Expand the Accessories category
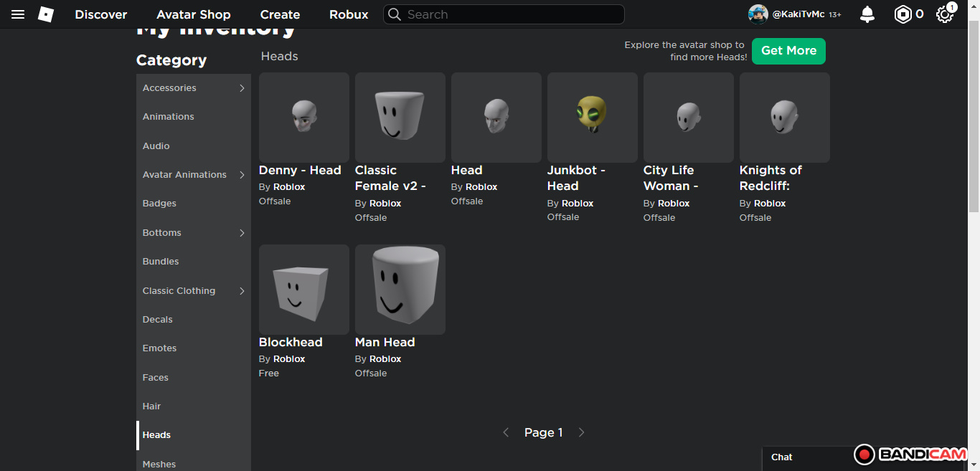980x471 pixels. pos(242,88)
